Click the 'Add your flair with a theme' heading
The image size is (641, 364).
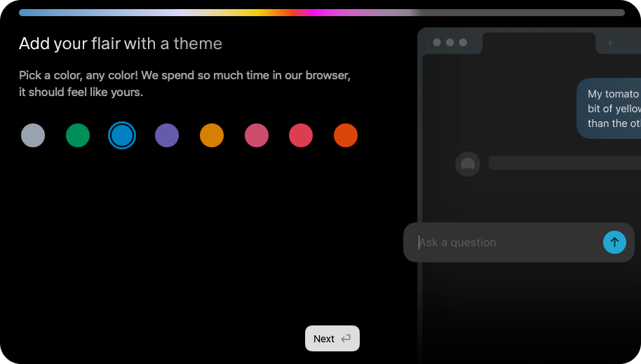click(x=121, y=43)
